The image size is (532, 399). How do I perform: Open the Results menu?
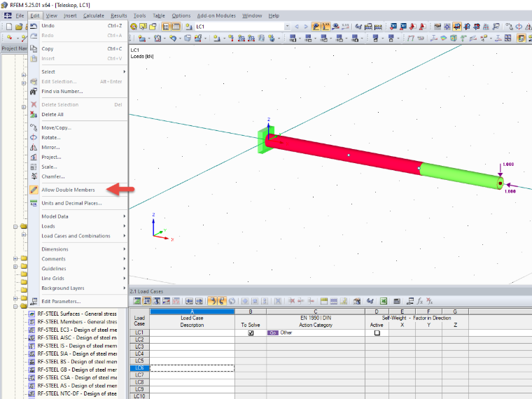point(119,15)
